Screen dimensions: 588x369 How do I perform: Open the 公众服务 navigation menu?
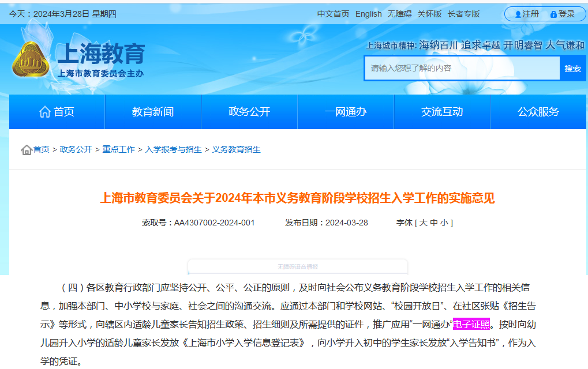(x=538, y=112)
